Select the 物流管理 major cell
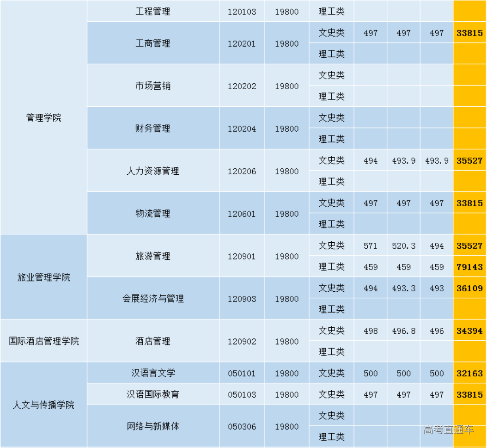 pyautogui.click(x=152, y=214)
